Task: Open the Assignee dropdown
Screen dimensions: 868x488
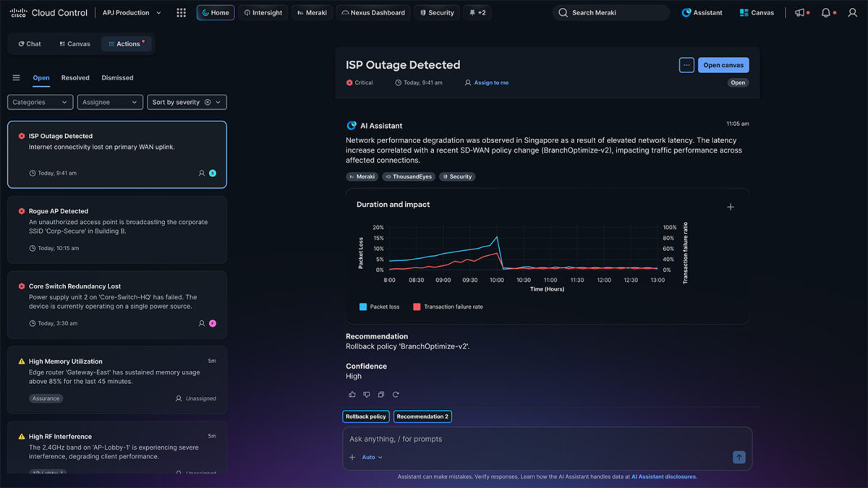Action: (x=110, y=103)
